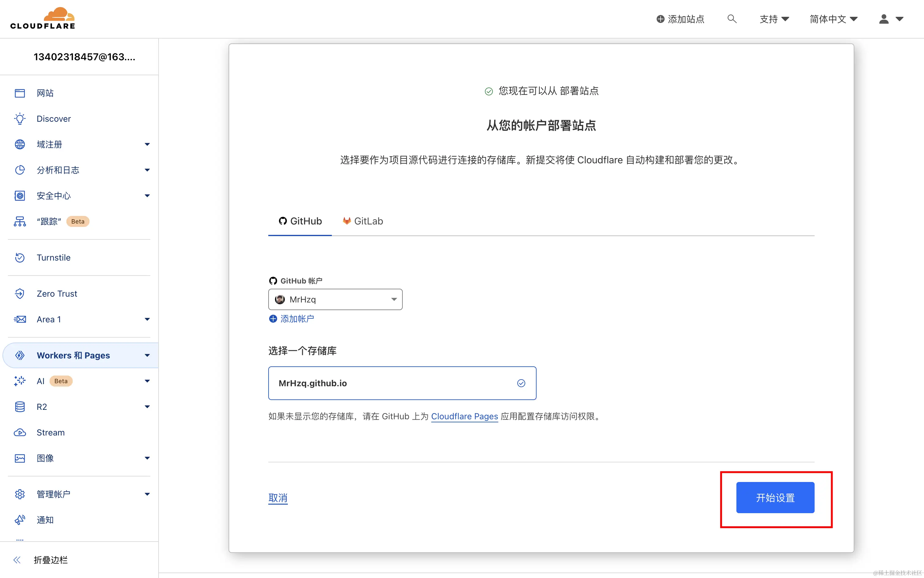Expand the R2 sidebar arrow

tap(147, 406)
